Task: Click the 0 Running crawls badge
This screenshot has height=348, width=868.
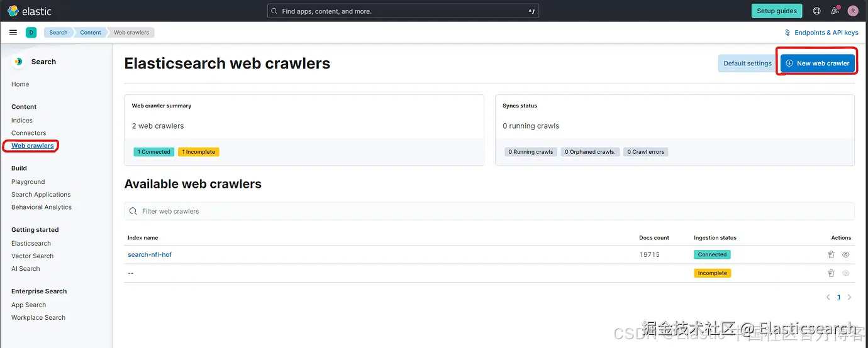Action: point(531,152)
